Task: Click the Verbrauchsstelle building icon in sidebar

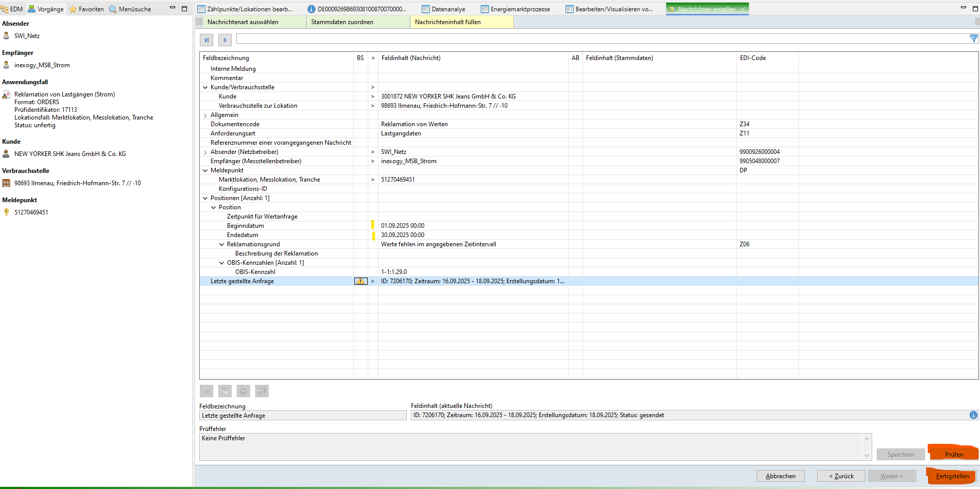Action: click(x=6, y=183)
